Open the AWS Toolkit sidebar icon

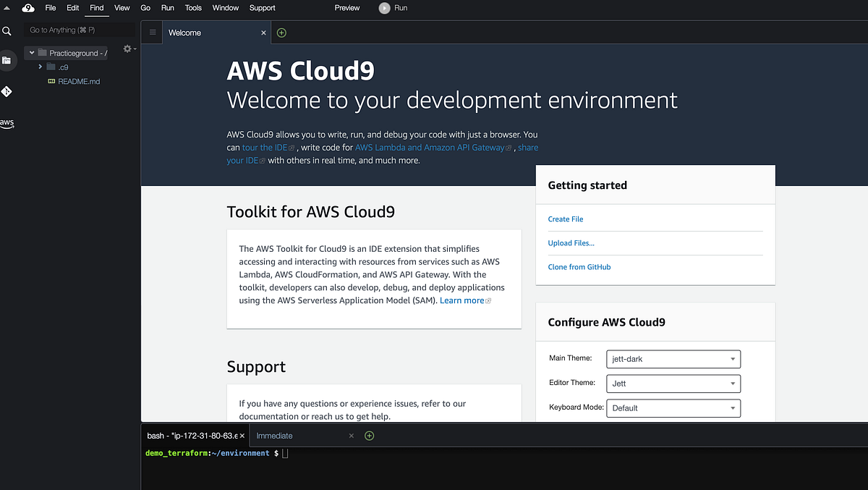tap(7, 123)
